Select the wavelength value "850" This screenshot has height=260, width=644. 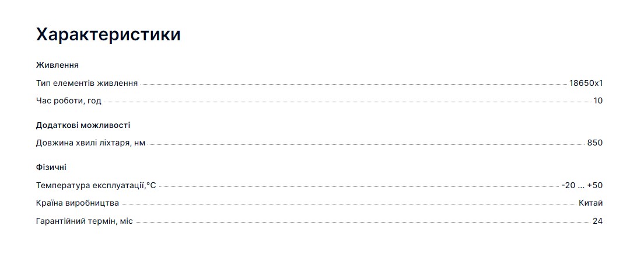point(595,143)
